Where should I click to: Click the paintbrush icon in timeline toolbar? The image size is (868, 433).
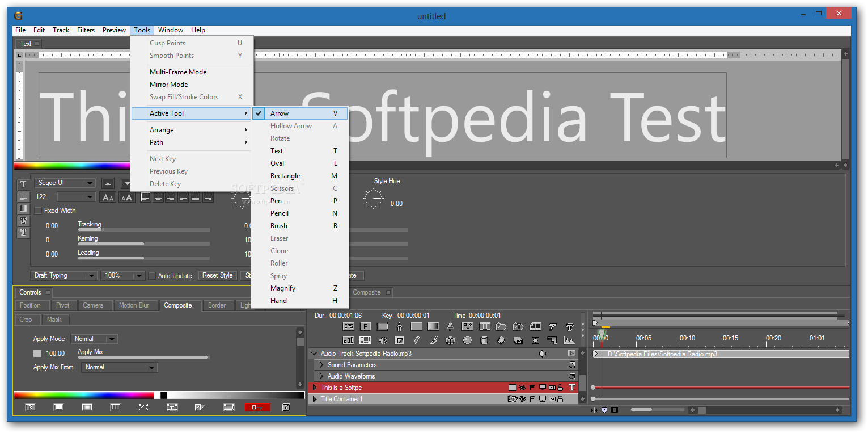(x=434, y=340)
